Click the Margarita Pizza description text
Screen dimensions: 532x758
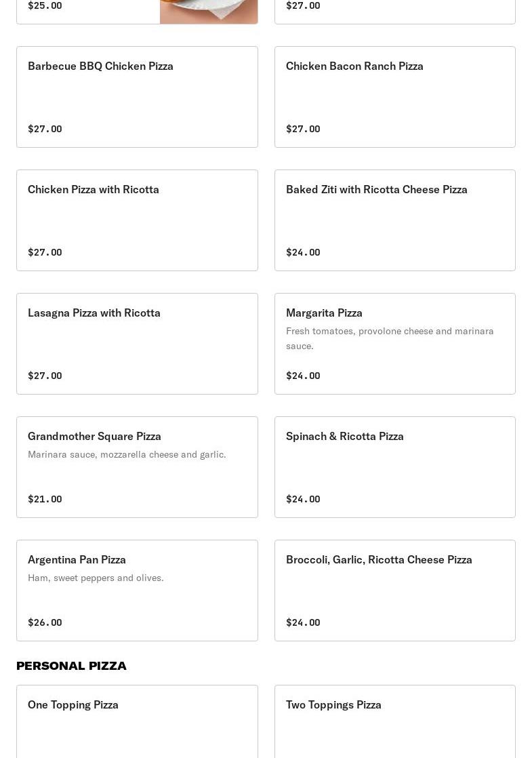pyautogui.click(x=390, y=338)
